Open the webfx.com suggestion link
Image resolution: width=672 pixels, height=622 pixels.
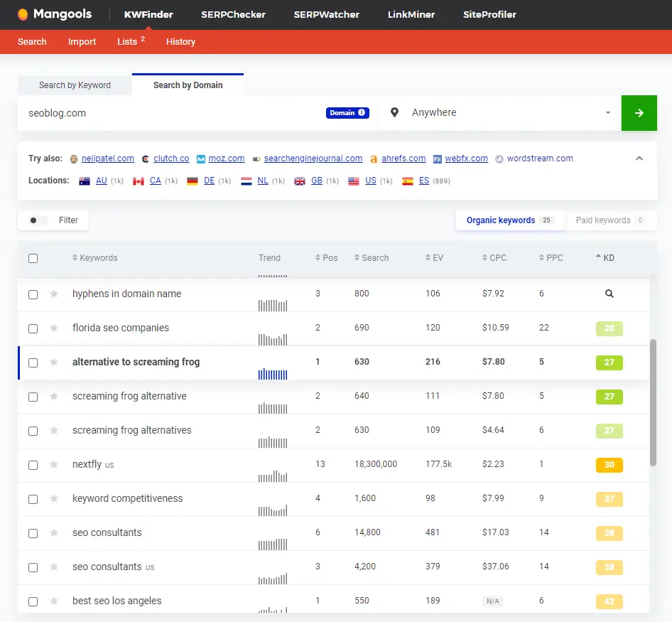tap(466, 159)
